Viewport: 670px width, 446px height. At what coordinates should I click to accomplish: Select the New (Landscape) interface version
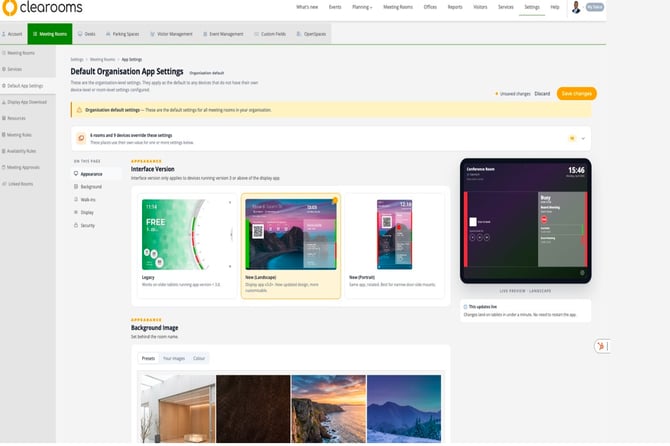click(x=291, y=245)
